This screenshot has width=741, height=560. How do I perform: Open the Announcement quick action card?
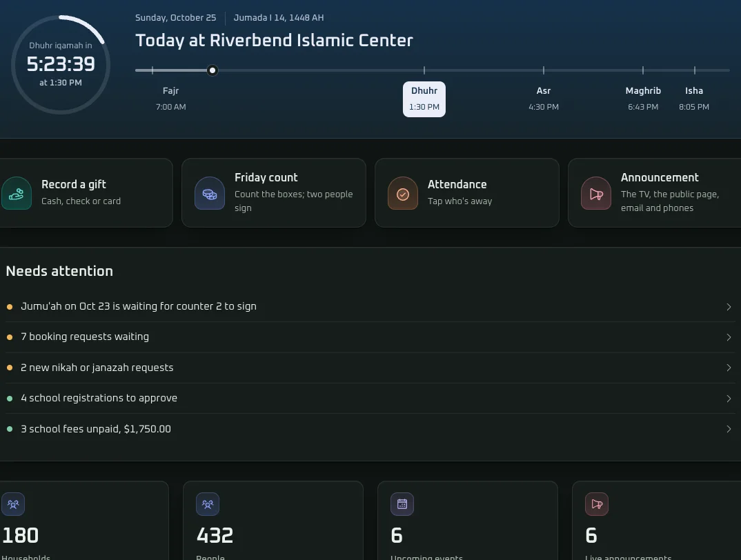tap(655, 193)
